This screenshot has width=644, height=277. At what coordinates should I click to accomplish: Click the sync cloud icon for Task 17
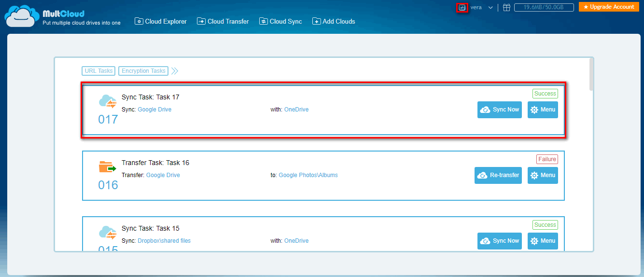tap(108, 101)
